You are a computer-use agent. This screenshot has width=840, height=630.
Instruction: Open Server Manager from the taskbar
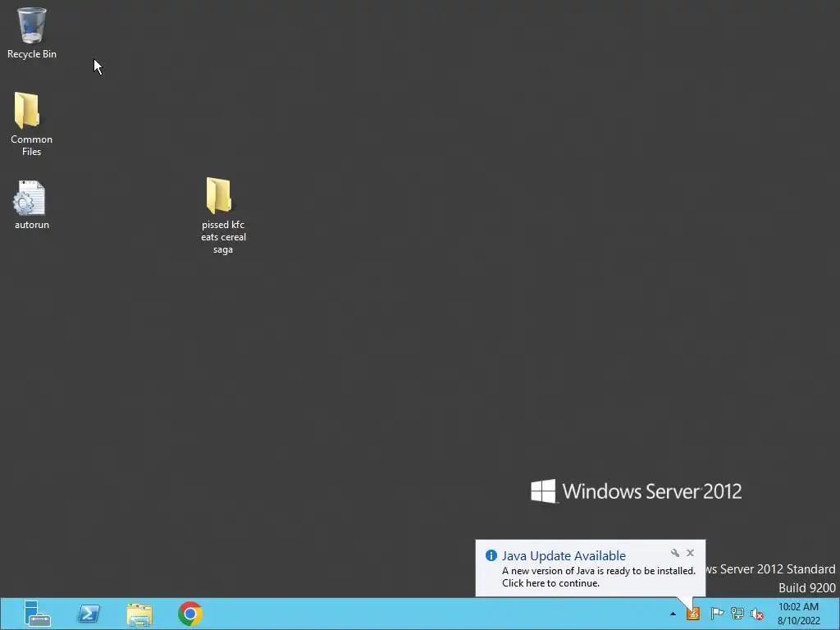[x=38, y=614]
